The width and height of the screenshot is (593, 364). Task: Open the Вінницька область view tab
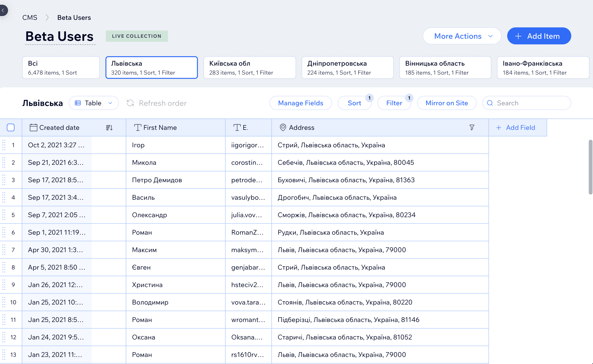(445, 68)
